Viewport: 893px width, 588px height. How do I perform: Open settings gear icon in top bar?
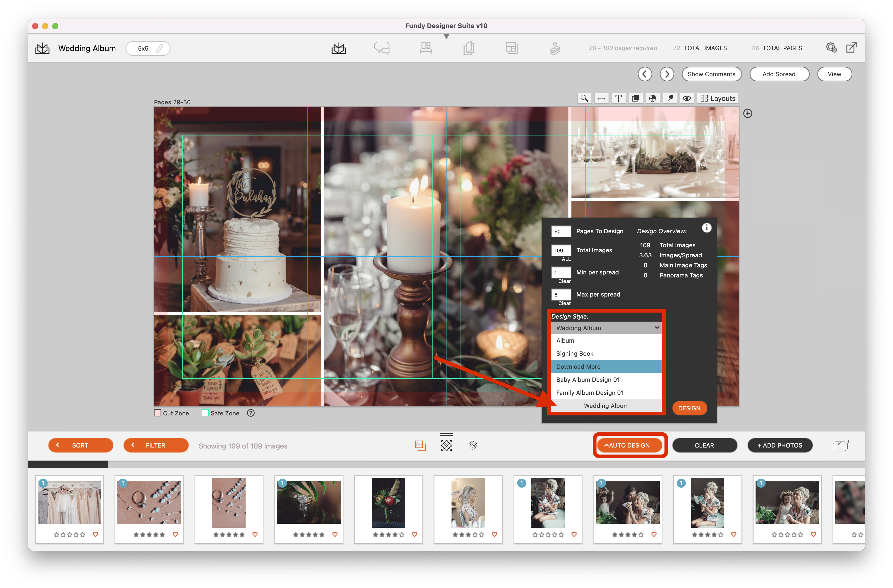point(831,48)
